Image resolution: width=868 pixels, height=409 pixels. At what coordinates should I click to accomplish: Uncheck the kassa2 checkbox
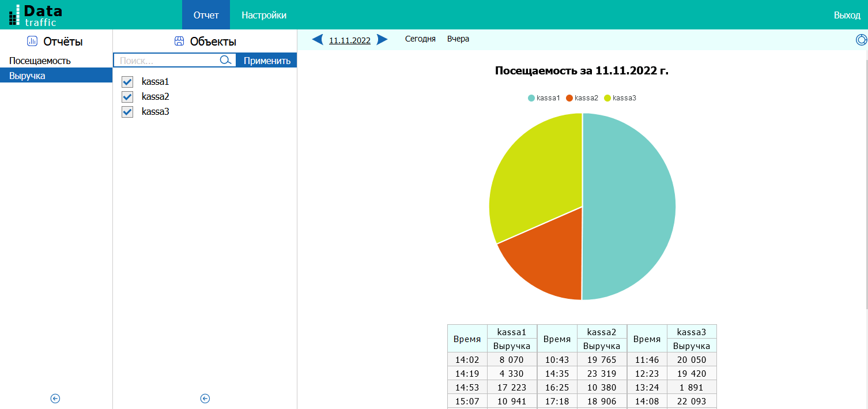[x=127, y=97]
